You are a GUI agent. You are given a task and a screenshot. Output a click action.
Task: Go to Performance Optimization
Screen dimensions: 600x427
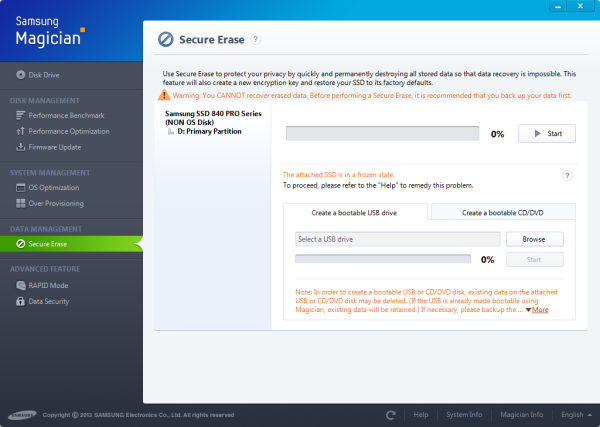coord(70,131)
